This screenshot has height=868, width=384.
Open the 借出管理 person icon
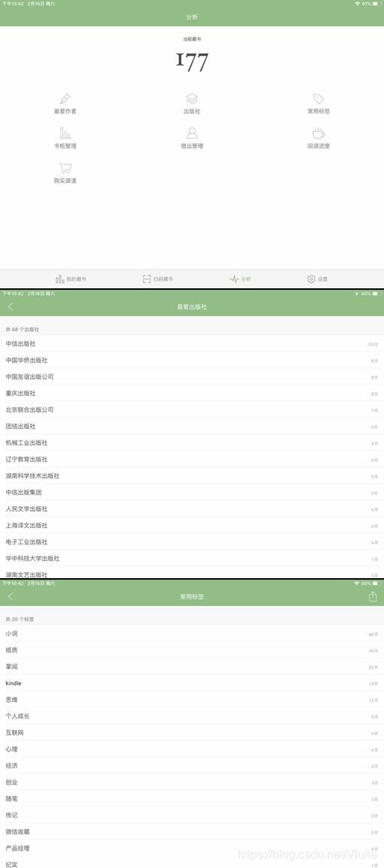pos(192,134)
